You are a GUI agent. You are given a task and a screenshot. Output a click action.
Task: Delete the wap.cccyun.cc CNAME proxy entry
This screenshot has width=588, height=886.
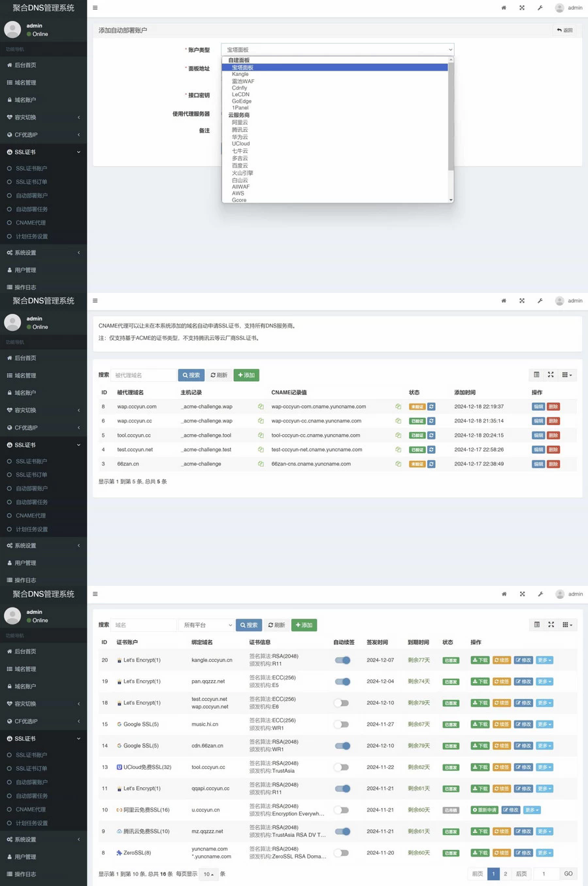553,421
